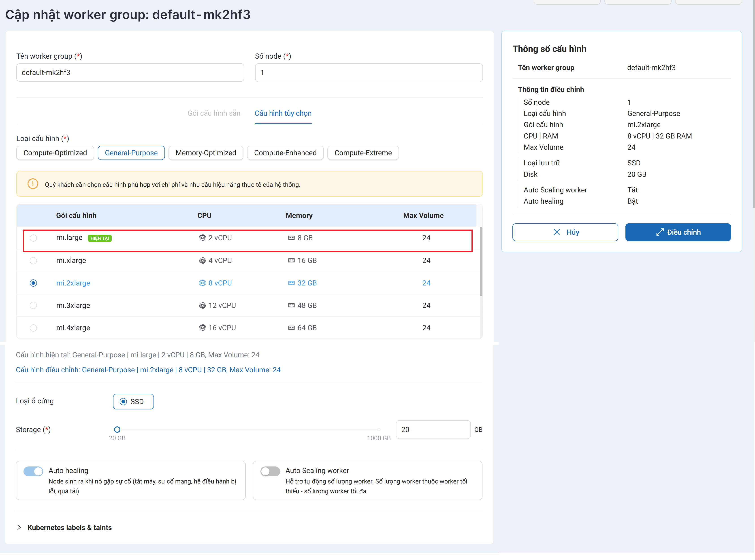Screen dimensions: 755x560
Task: Click the Số node input field
Action: click(369, 72)
